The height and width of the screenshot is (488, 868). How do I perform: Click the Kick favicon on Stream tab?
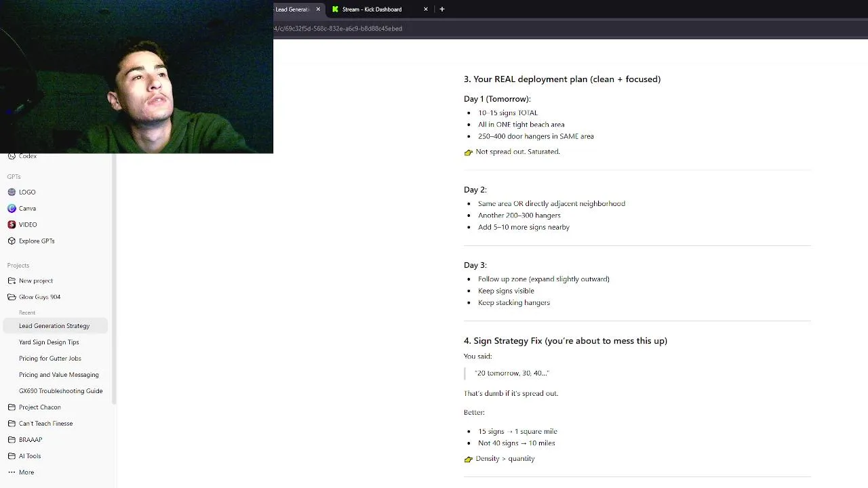point(335,9)
